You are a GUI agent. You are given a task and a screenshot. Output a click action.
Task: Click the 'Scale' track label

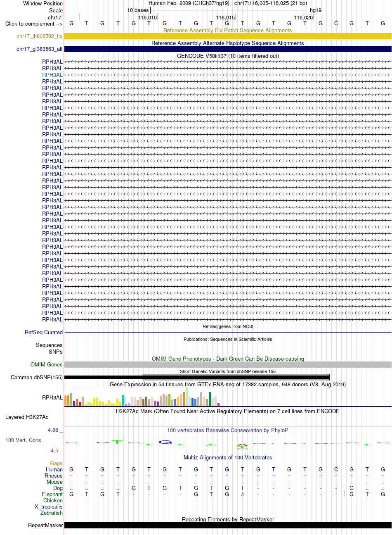(x=56, y=10)
